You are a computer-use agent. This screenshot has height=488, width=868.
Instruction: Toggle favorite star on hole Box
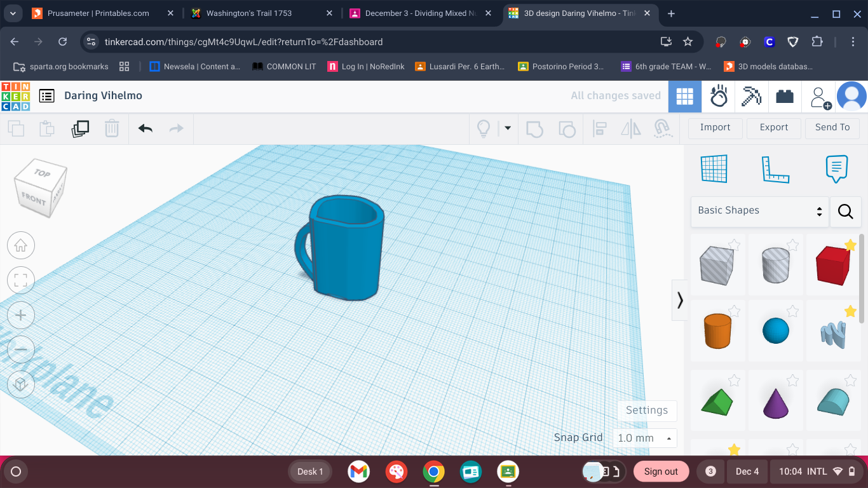[x=734, y=245]
